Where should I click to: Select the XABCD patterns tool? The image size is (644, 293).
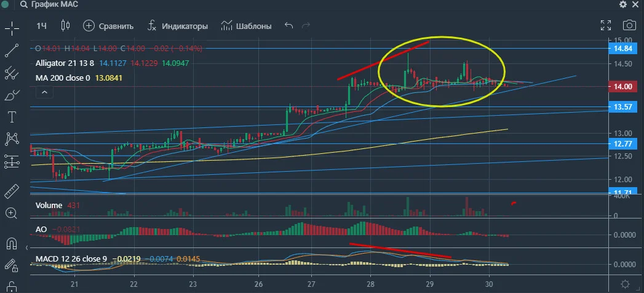tap(12, 139)
